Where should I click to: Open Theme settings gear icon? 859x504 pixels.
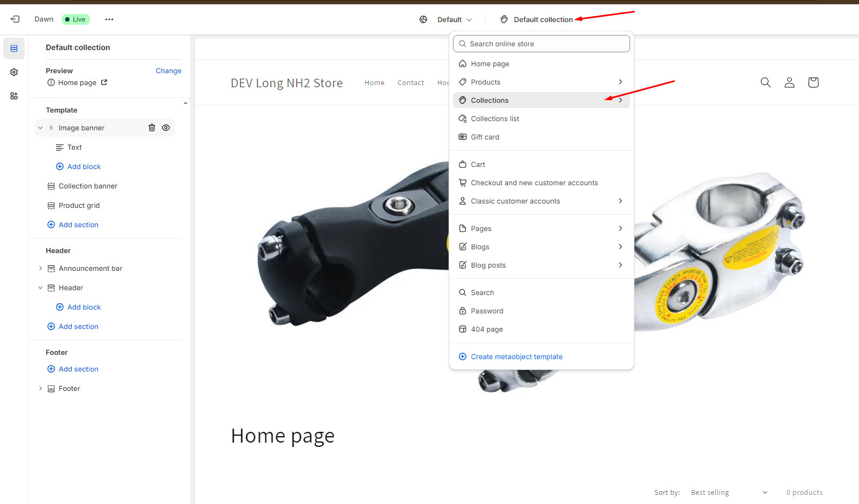(x=14, y=72)
